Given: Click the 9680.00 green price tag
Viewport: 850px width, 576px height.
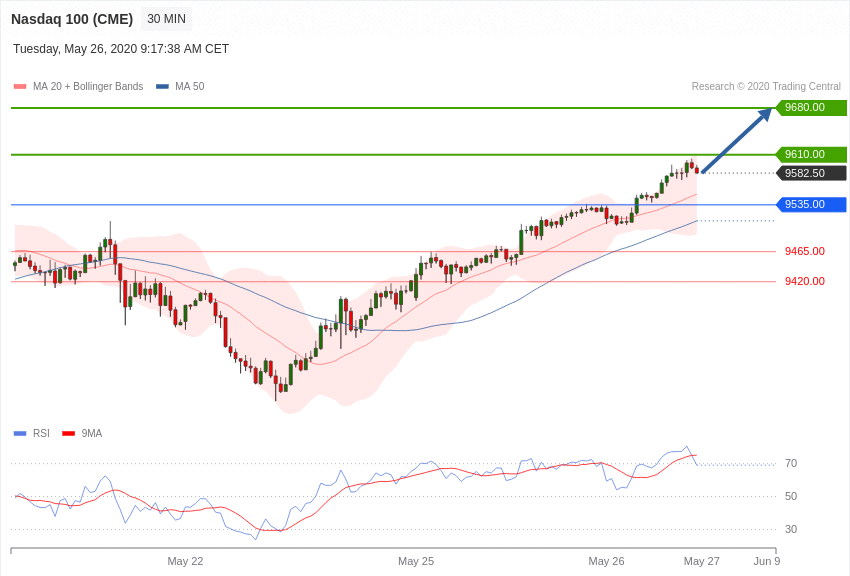Looking at the screenshot, I should click(811, 107).
